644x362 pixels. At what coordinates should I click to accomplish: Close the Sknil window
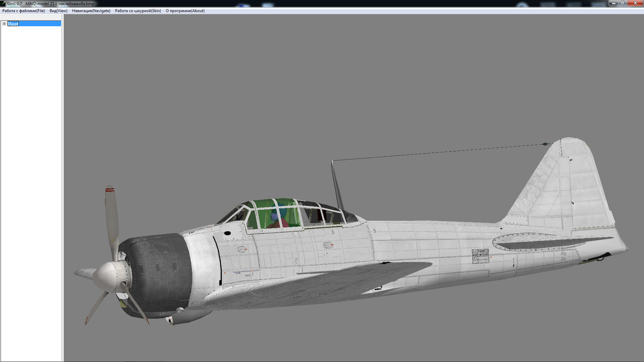pos(635,3)
